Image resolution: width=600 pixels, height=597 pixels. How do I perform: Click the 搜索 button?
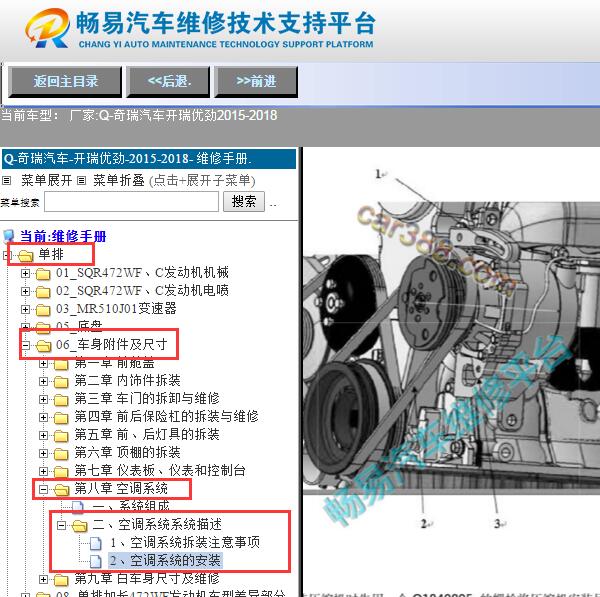coord(244,201)
